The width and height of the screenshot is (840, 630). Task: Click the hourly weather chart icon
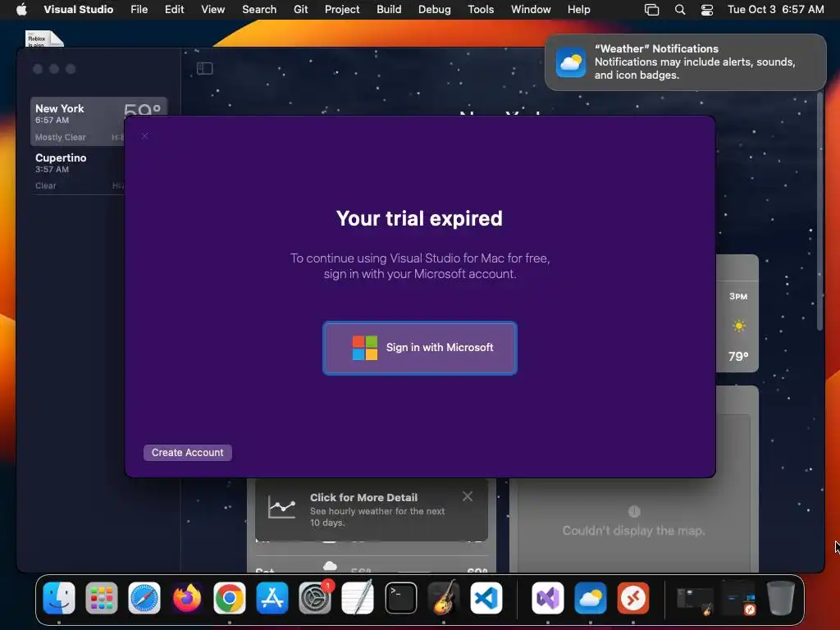click(x=282, y=507)
